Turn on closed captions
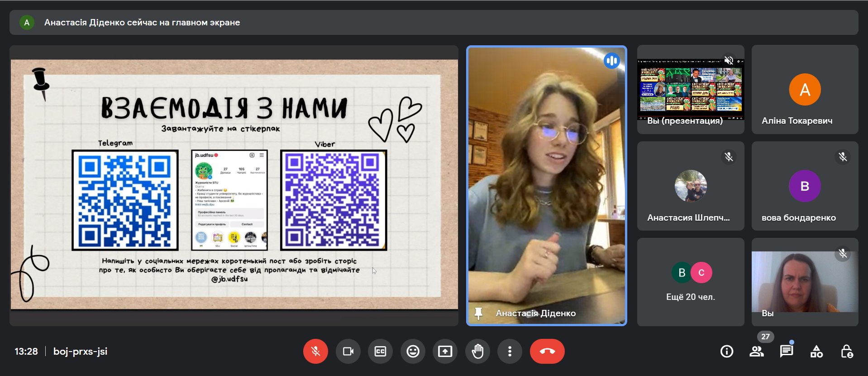Screen dimensions: 868x376 380,351
